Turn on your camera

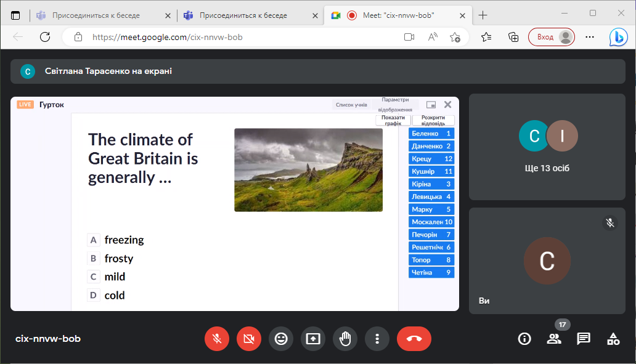coord(249,338)
